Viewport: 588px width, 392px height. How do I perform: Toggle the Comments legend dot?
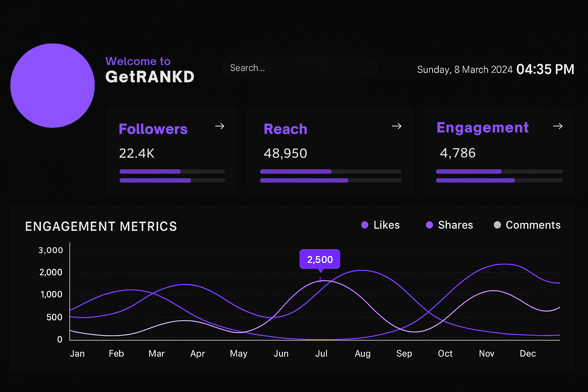pos(497,225)
